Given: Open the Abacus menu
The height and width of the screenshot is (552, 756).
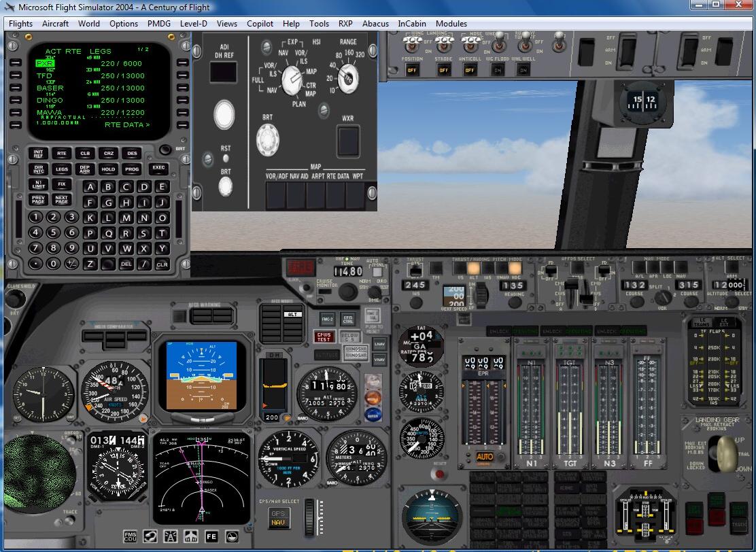Looking at the screenshot, I should coord(375,24).
